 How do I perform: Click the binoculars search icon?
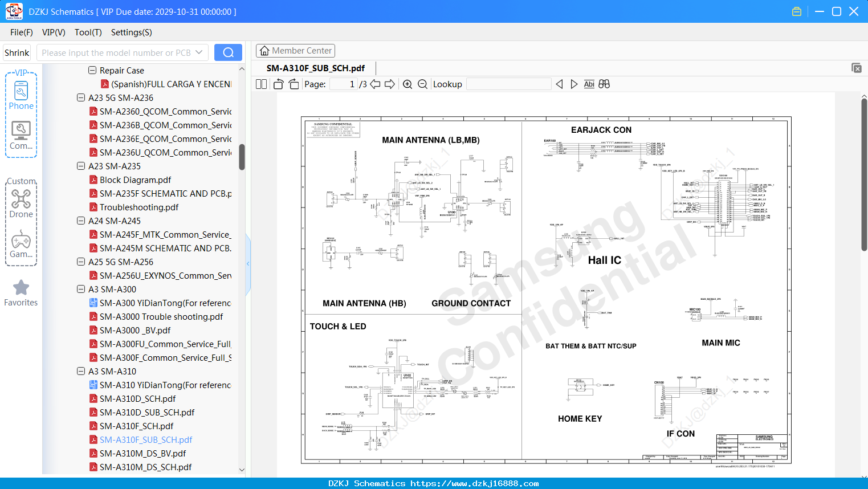604,84
